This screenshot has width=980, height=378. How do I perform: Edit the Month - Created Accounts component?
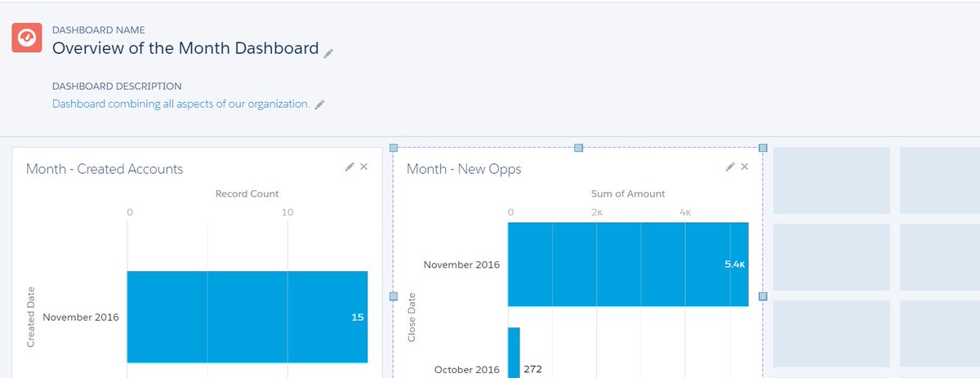click(350, 167)
